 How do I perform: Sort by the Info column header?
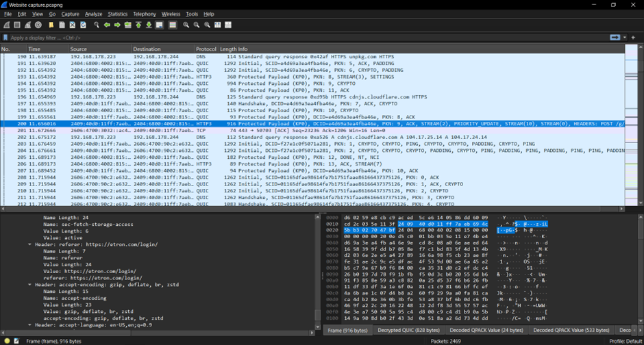[x=431, y=49]
